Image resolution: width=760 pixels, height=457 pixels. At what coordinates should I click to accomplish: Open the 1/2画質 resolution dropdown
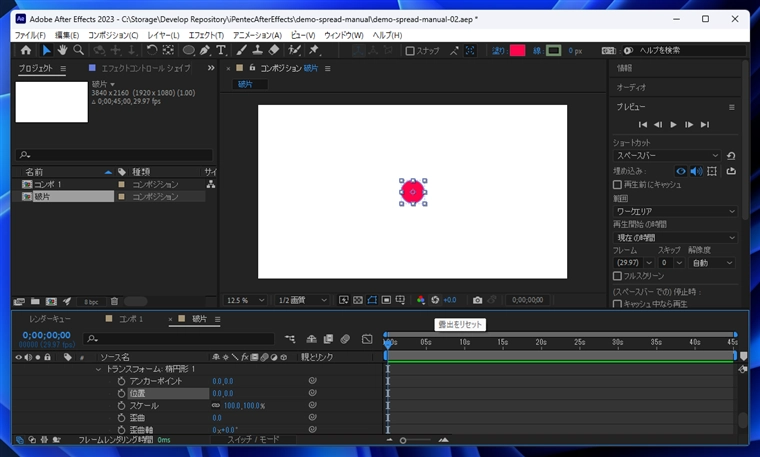302,300
